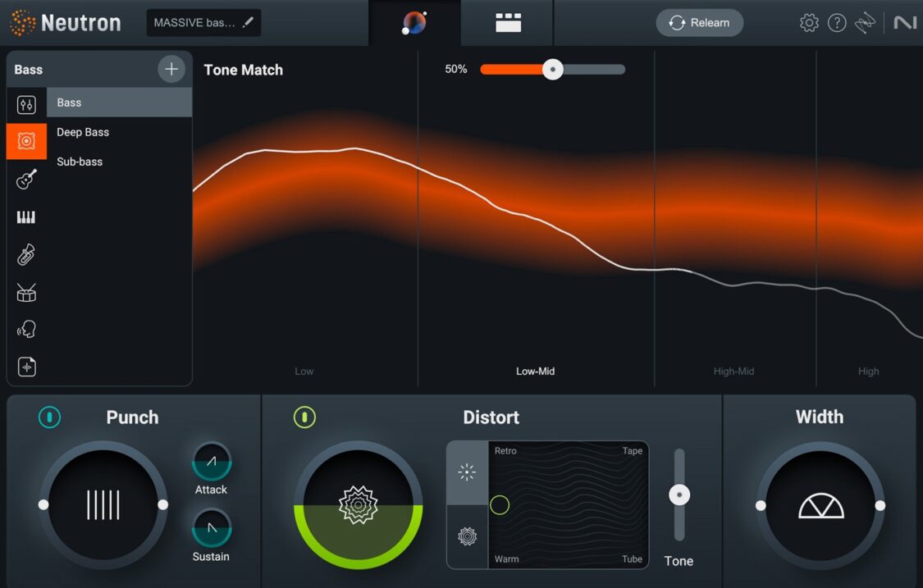
Task: Select the guitar instrument icon
Action: (25, 179)
